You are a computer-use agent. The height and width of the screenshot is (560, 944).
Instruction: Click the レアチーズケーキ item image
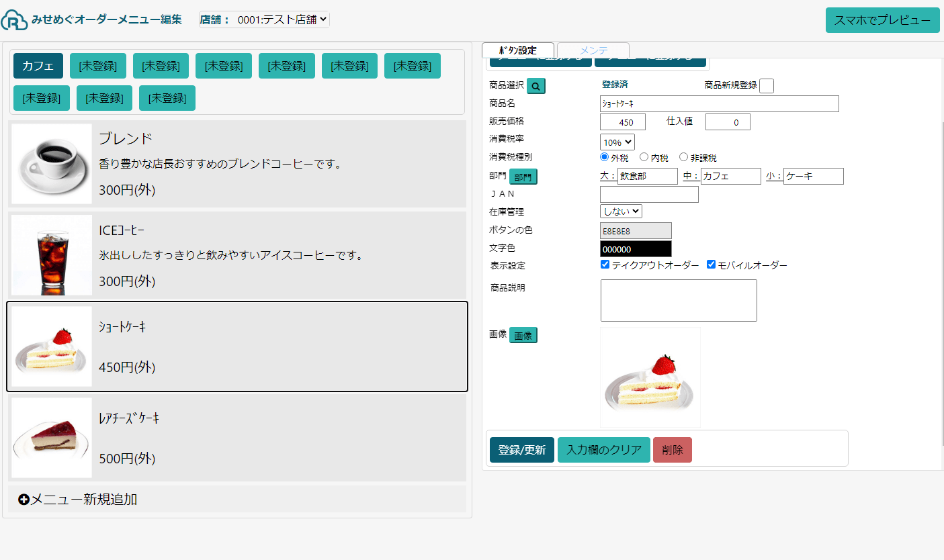click(52, 438)
